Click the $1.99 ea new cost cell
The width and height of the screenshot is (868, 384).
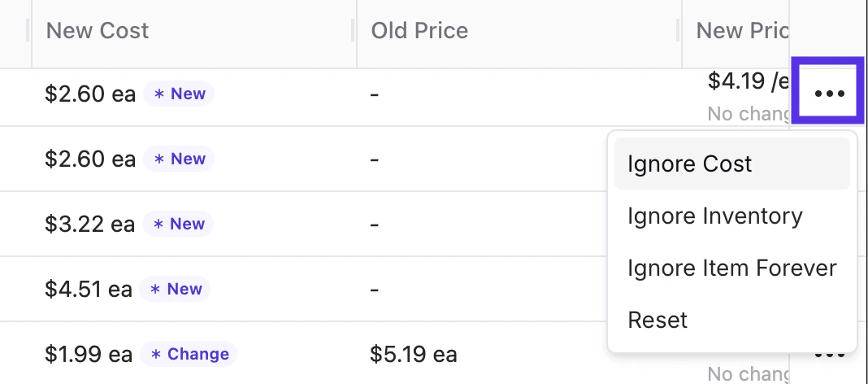coord(88,354)
